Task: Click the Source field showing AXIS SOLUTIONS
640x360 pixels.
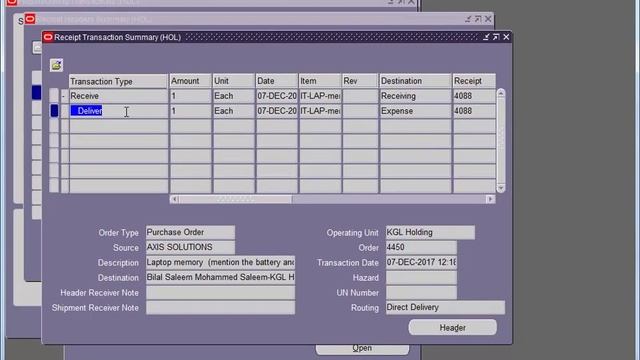Action: [190, 247]
